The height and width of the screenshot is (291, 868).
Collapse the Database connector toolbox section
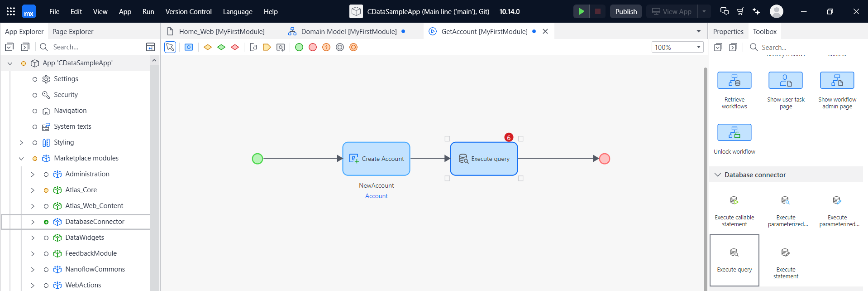pos(718,175)
